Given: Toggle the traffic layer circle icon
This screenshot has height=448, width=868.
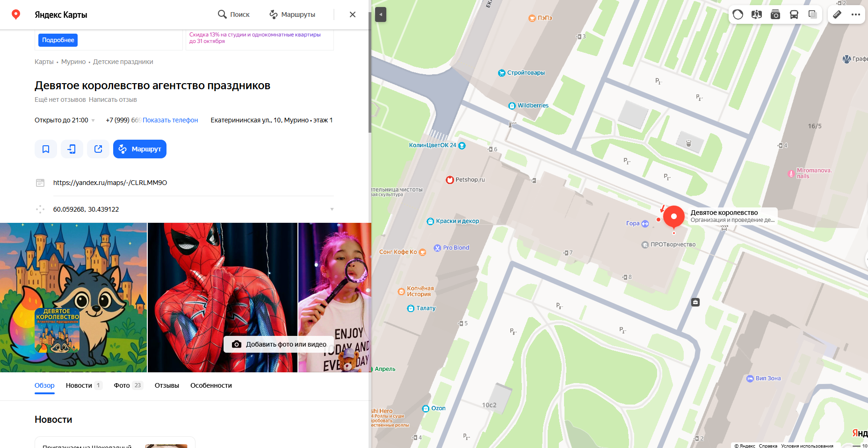Looking at the screenshot, I should [738, 14].
